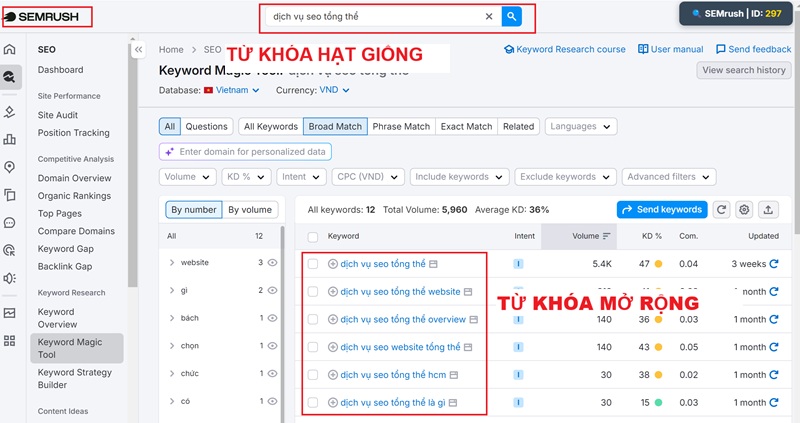Toggle eye icon for 'gì' group
Viewport: 800px width, 423px height.
272,290
